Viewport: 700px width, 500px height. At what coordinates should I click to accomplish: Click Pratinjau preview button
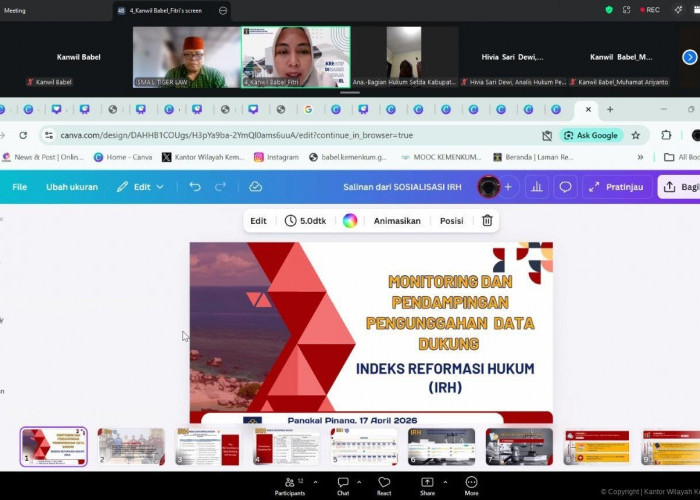point(617,187)
